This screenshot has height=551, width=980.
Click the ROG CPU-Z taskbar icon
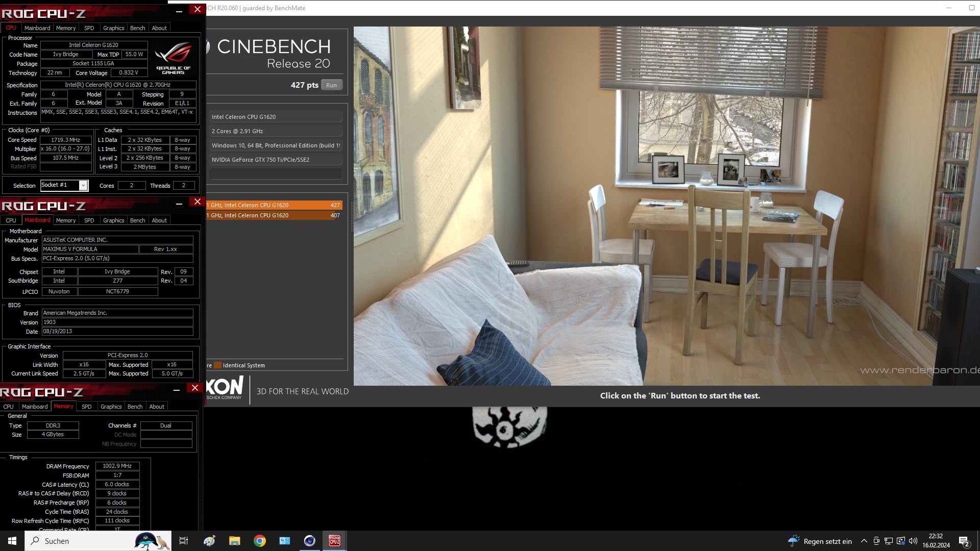coord(335,541)
